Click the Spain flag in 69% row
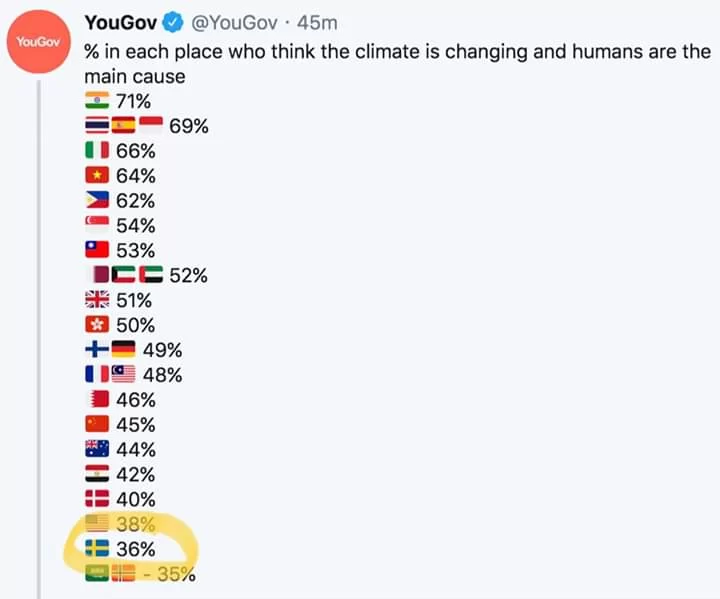 [x=123, y=126]
